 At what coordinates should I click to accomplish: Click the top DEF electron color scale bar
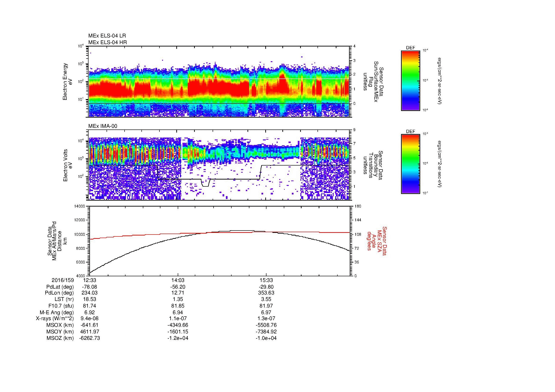pos(410,80)
